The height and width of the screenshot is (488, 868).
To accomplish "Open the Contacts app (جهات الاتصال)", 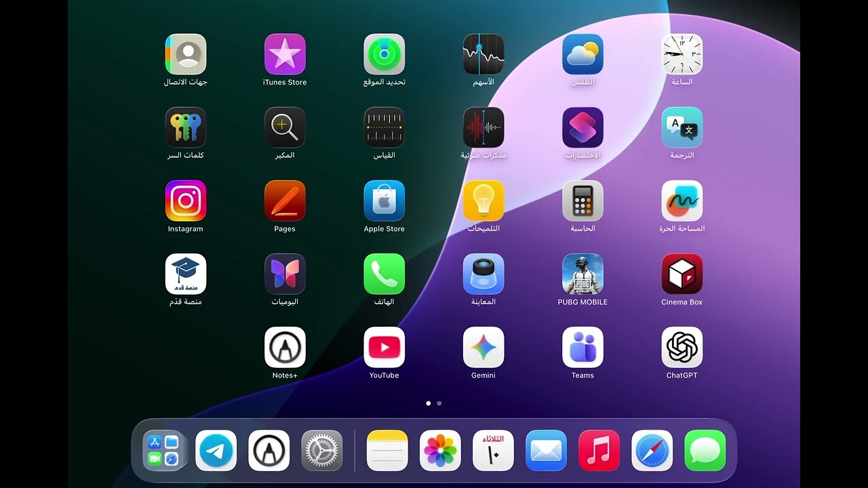I will (x=186, y=54).
